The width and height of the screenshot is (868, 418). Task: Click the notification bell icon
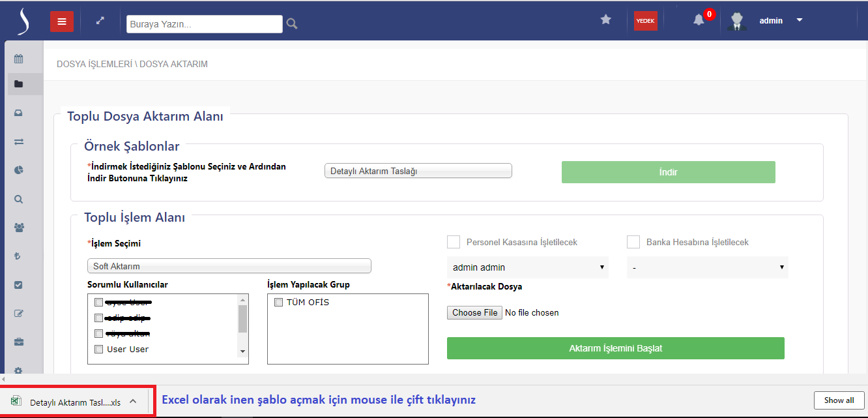coord(699,20)
